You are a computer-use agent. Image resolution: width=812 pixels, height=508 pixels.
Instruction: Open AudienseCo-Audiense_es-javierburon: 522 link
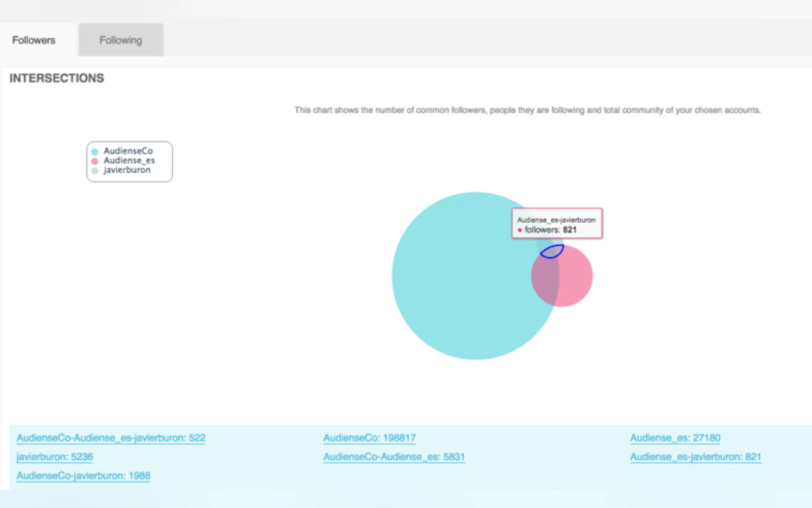111,438
